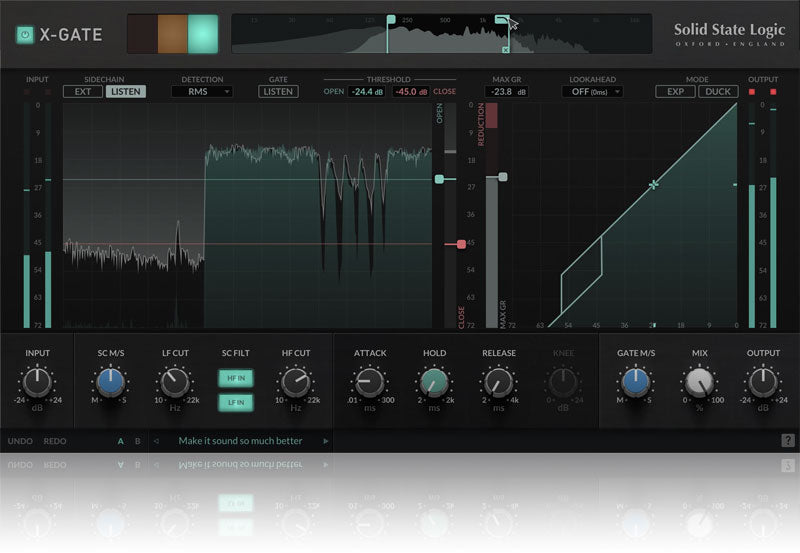The width and height of the screenshot is (800, 553).
Task: Click the GATE M/S knob
Action: [636, 382]
